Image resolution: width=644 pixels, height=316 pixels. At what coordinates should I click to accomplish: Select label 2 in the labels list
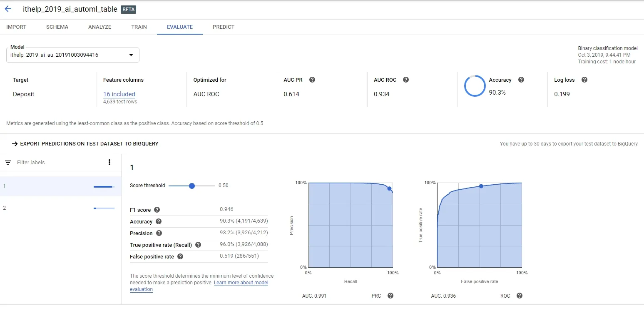[x=61, y=208]
